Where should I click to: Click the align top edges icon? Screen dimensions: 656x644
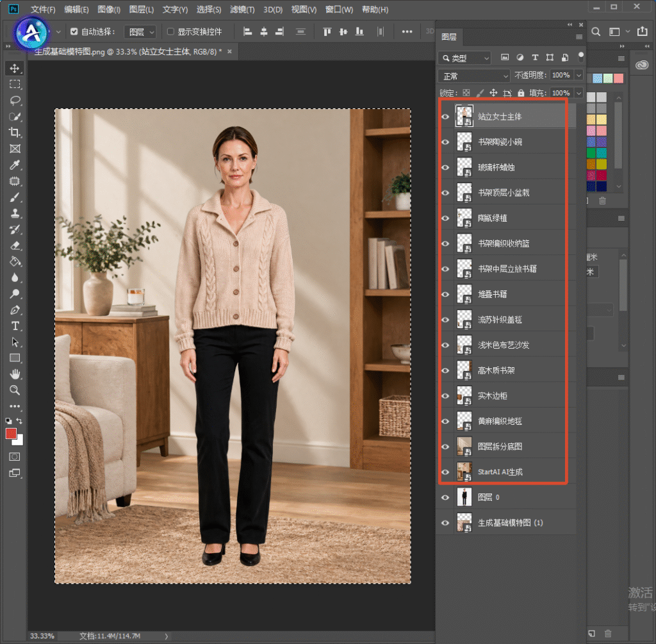click(327, 31)
